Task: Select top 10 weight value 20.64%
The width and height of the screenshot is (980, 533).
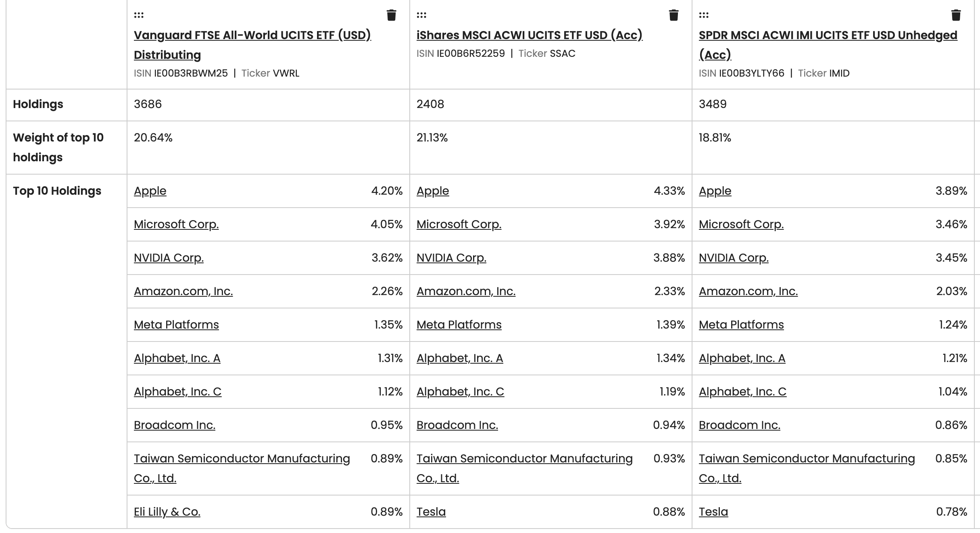Action: coord(153,137)
